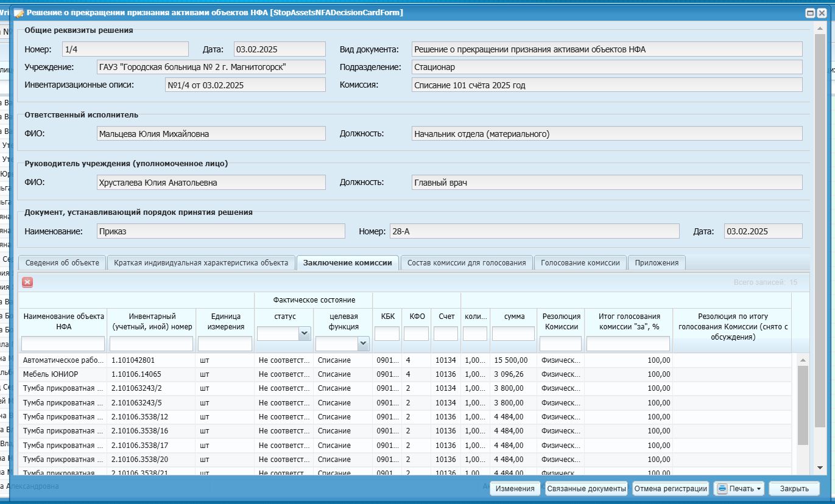835x504 pixels.
Task: Select the Мебель ЮНИОР table row
Action: coord(407,374)
